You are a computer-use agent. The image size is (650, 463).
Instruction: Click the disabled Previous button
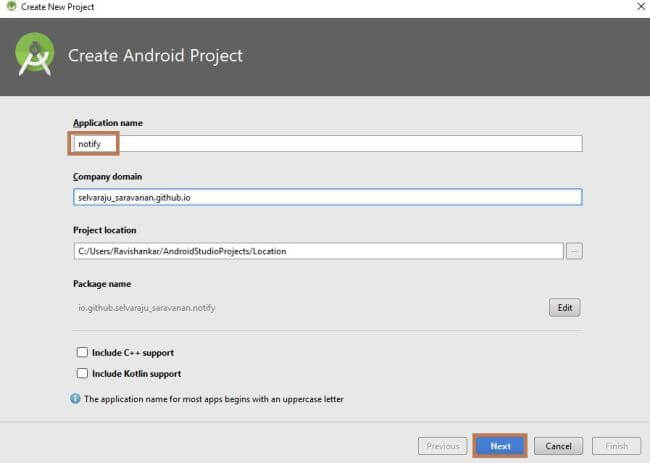tap(443, 446)
